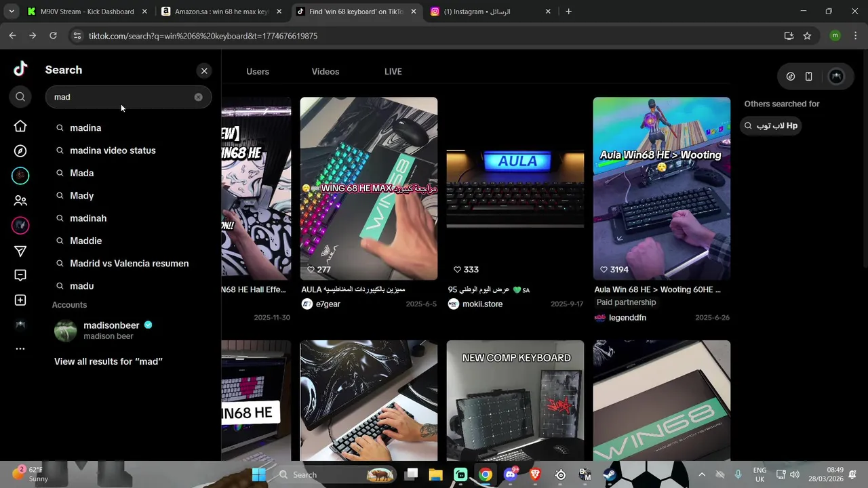Open the NEW COMP KEYBOARD video
The image size is (868, 488).
(x=515, y=401)
